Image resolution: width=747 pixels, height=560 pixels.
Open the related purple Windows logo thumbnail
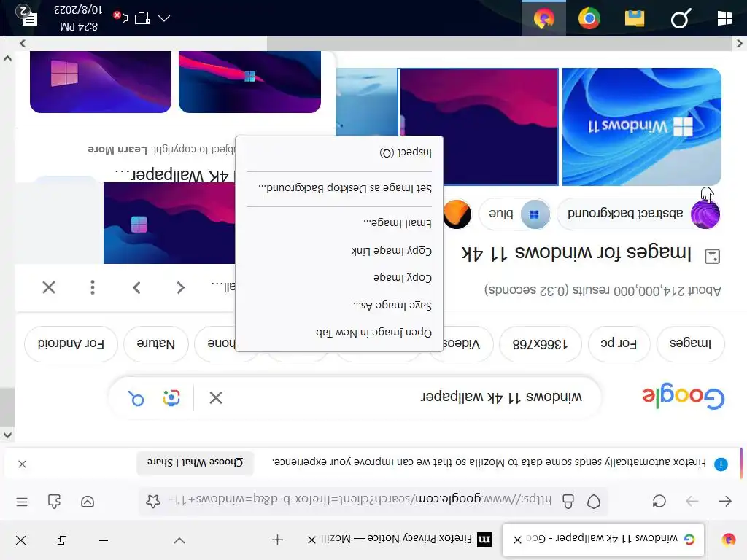click(x=101, y=82)
